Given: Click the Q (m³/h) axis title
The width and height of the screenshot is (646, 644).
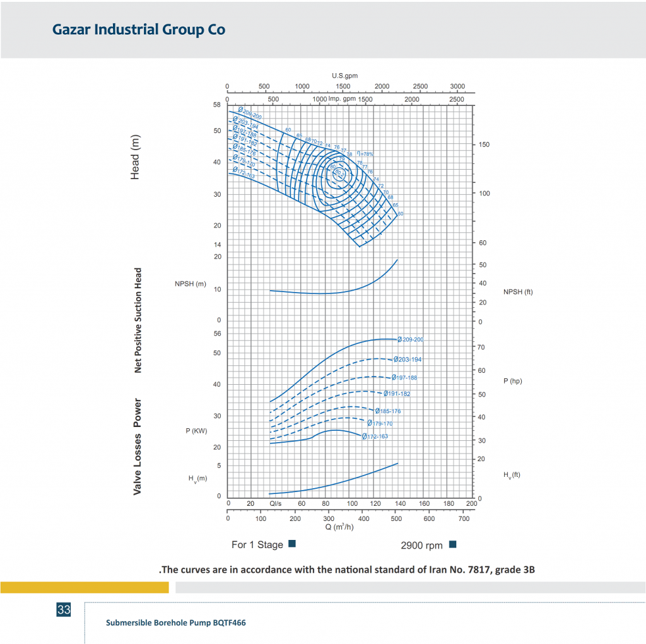Looking at the screenshot, I should (339, 527).
